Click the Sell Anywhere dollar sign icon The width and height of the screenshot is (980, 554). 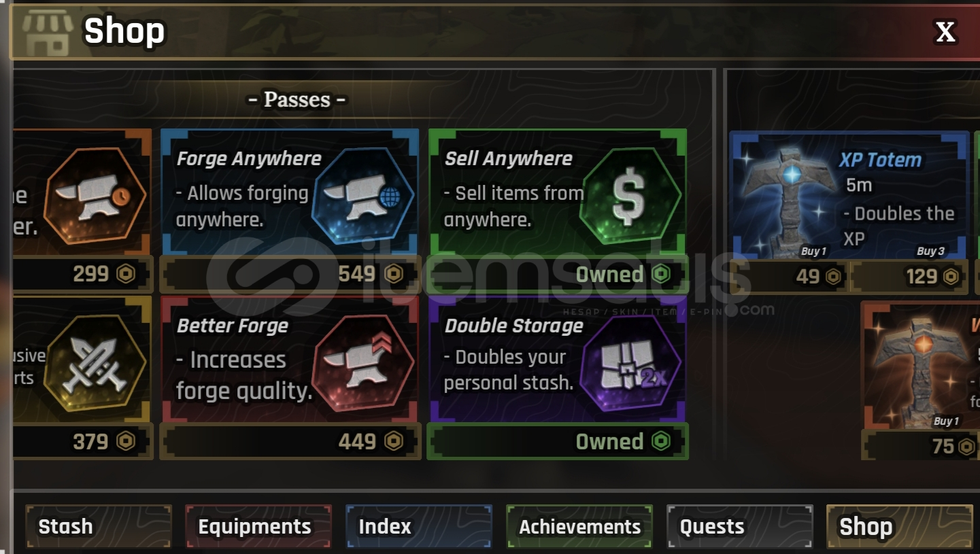tap(630, 196)
